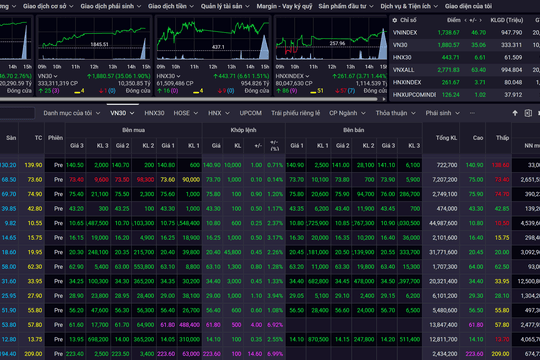Select HNXUPCOMINDEX row in index table

[465, 95]
